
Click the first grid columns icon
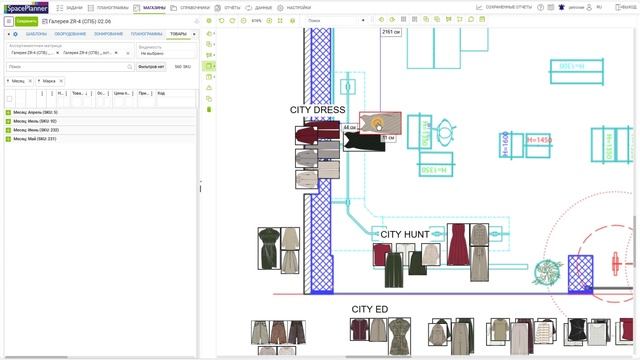(404, 20)
